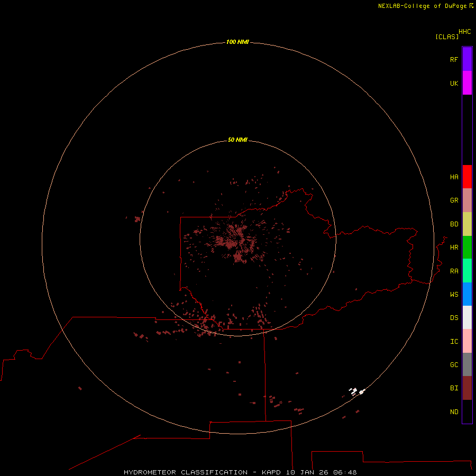The height and width of the screenshot is (476, 476).
Task: Click the light green RA legend swatch
Action: pos(467,271)
